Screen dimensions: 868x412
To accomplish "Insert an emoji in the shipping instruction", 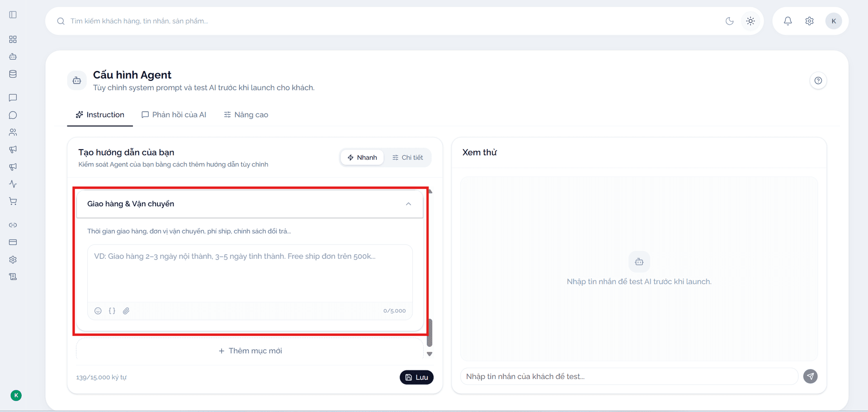I will pyautogui.click(x=98, y=311).
